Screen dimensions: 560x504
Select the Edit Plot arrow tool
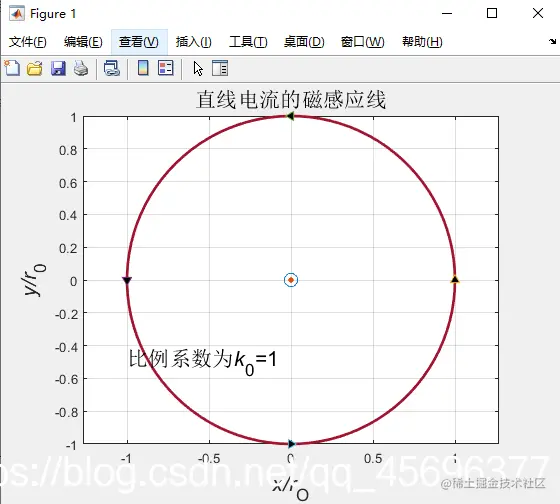click(x=198, y=68)
